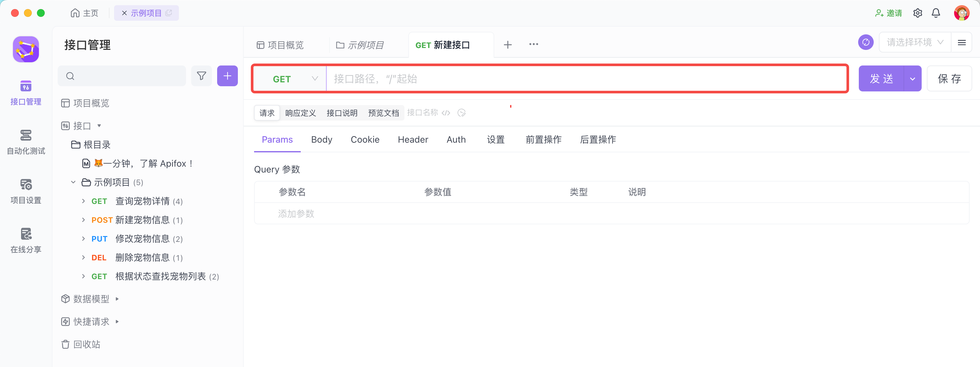Select the 预览文档 segment
Image resolution: width=980 pixels, height=367 pixels.
coord(383,113)
